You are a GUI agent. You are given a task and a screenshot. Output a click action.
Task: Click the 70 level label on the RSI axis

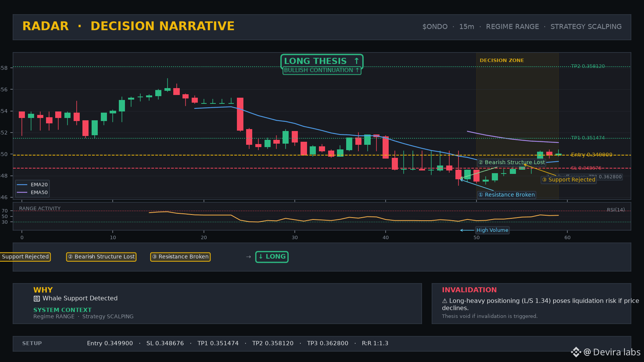[5, 211]
